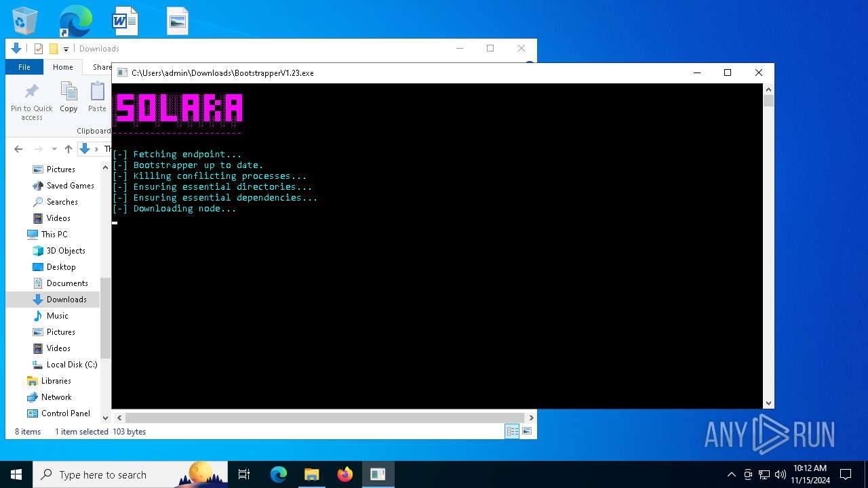Viewport: 868px width, 488px height.
Task: Click Properties icon in Explorer quick toolbar
Action: [39, 49]
